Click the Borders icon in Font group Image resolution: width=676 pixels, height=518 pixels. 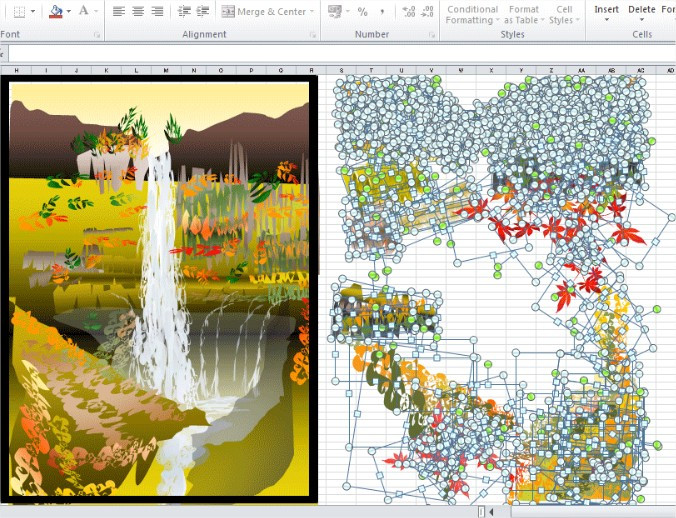tap(19, 11)
